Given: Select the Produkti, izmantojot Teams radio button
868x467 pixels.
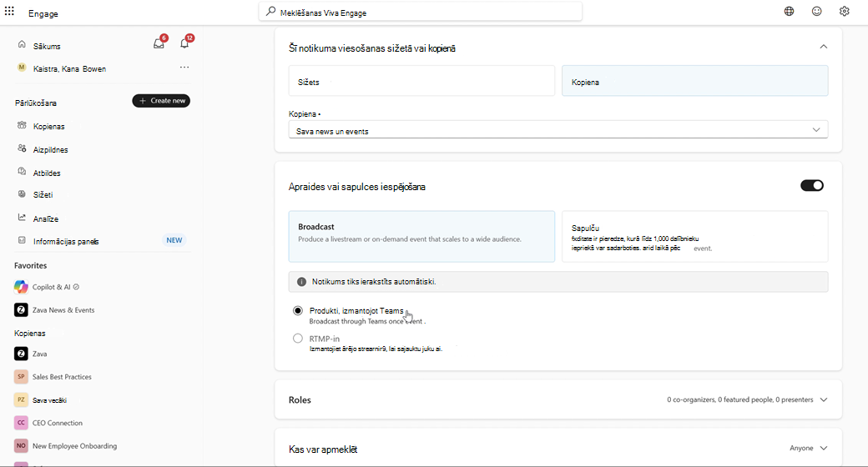Looking at the screenshot, I should pyautogui.click(x=298, y=310).
